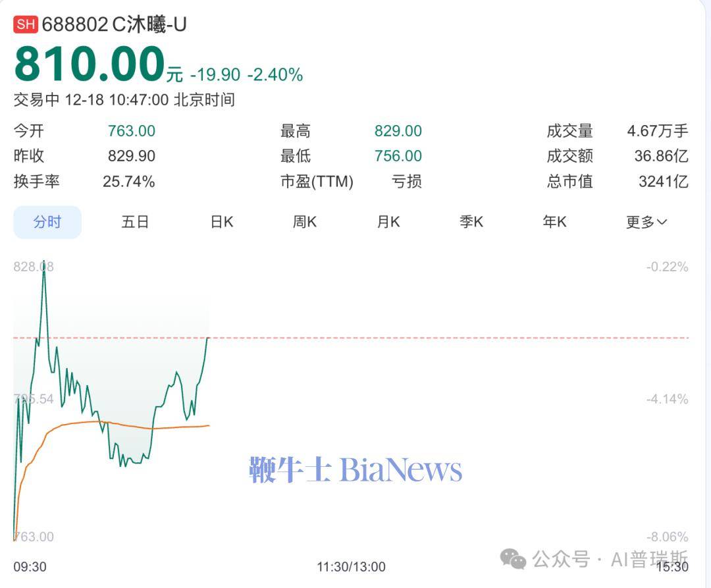Click the 总市值 value 3241亿
The height and width of the screenshot is (588, 711).
[x=663, y=182]
